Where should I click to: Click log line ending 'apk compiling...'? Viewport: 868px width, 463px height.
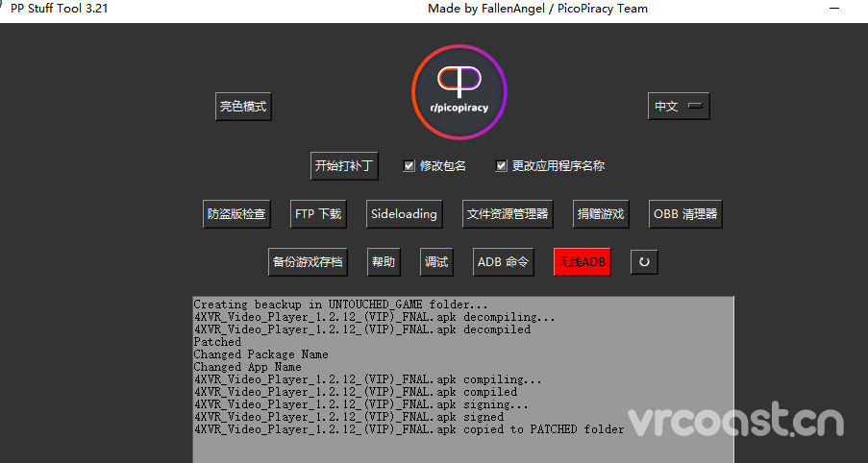[x=367, y=379]
